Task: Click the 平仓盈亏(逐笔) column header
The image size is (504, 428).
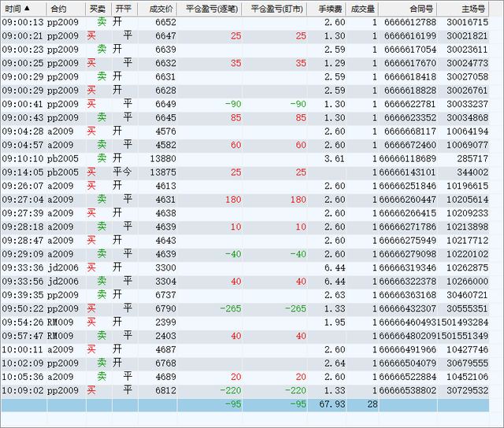Action: [x=213, y=9]
